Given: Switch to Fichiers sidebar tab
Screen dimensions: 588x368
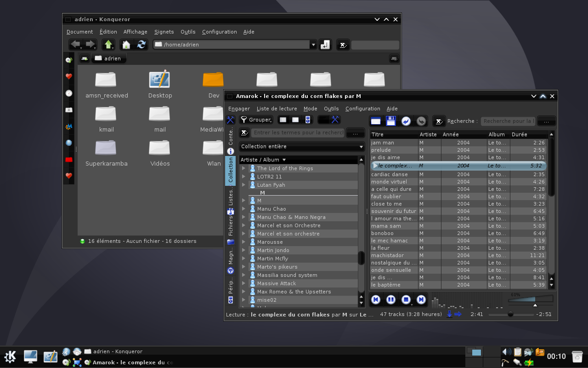Looking at the screenshot, I should (231, 230).
